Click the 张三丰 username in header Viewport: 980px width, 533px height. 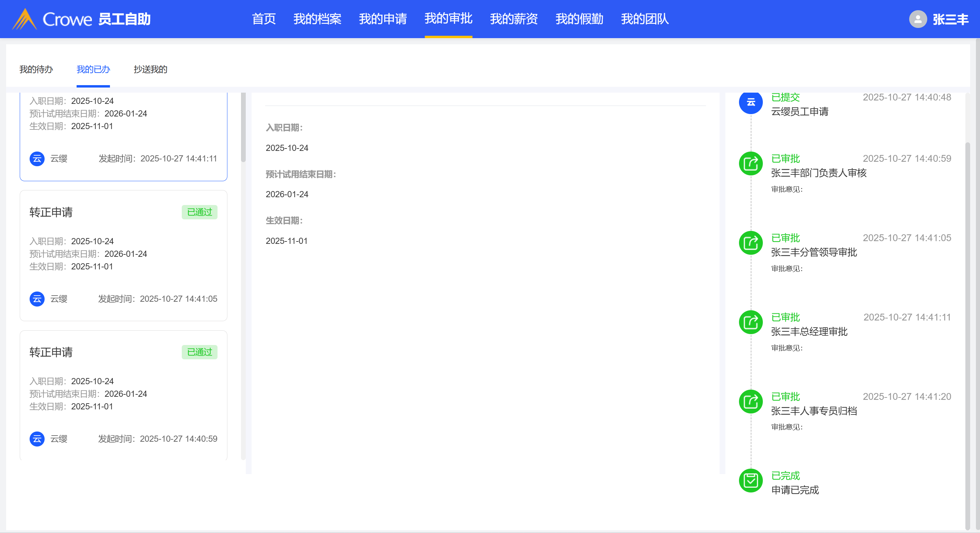pos(950,19)
